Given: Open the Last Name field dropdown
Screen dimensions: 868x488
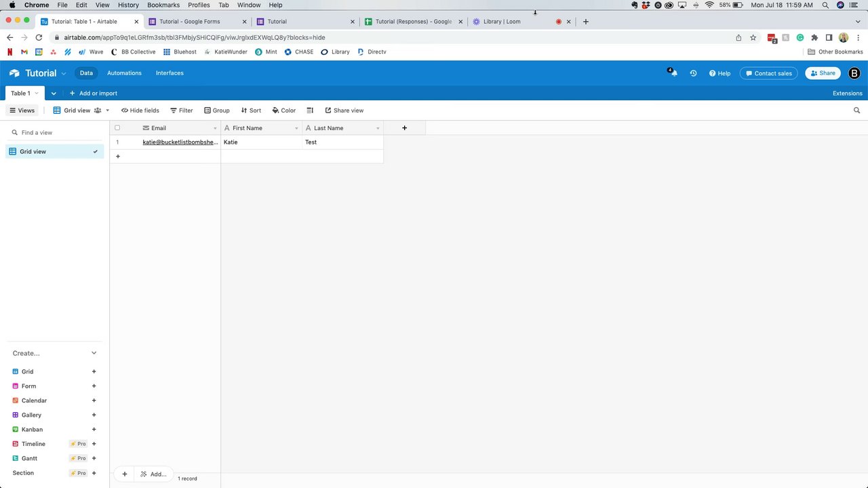Looking at the screenshot, I should [378, 128].
